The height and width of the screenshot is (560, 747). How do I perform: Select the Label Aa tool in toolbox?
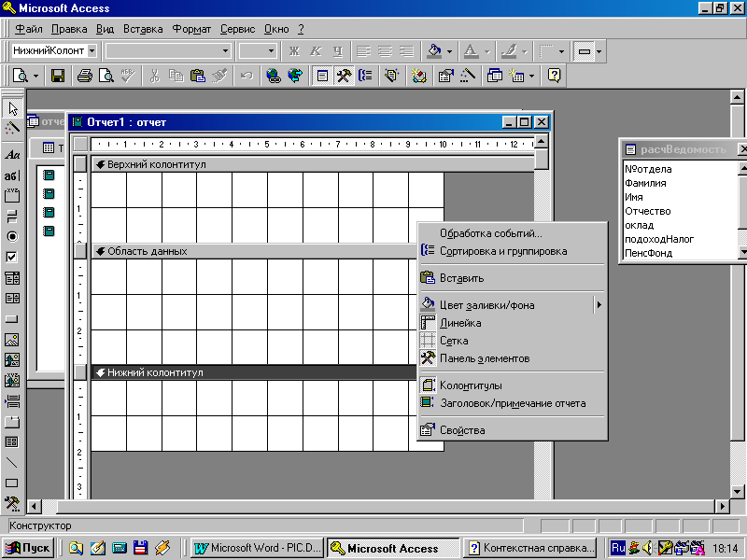point(12,155)
